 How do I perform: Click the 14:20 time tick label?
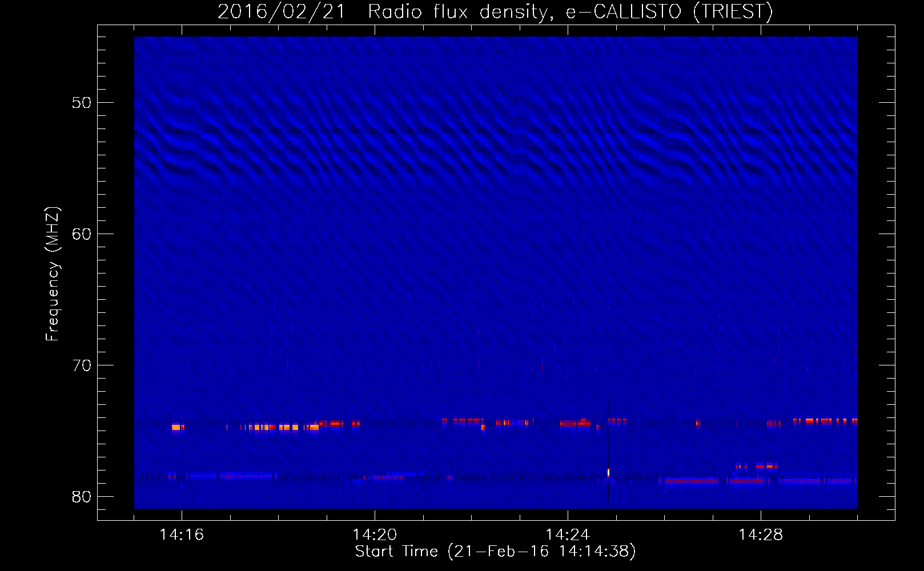(375, 534)
